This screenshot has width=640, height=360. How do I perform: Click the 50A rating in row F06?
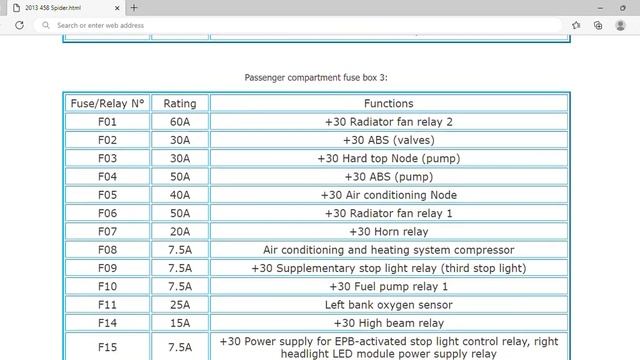click(180, 213)
